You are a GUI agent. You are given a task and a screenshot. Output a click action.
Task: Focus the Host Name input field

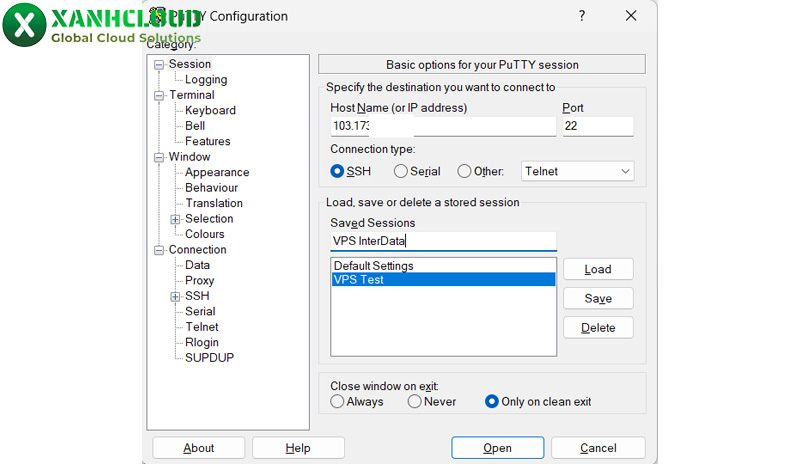(x=443, y=126)
